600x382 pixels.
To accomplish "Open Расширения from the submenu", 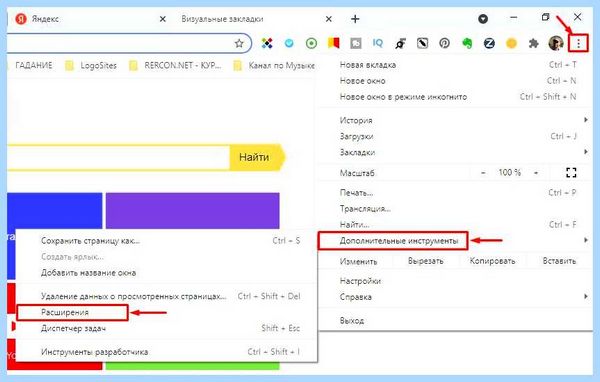I will pos(166,312).
